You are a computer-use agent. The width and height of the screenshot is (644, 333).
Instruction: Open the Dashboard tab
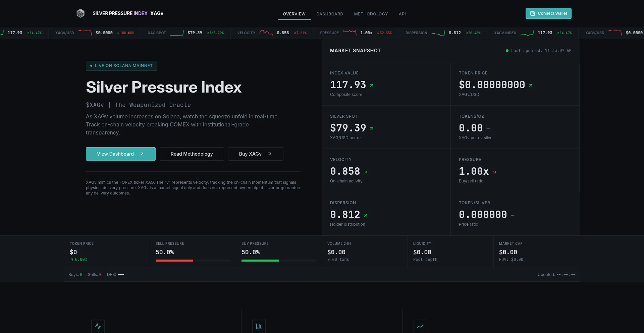[x=330, y=14]
